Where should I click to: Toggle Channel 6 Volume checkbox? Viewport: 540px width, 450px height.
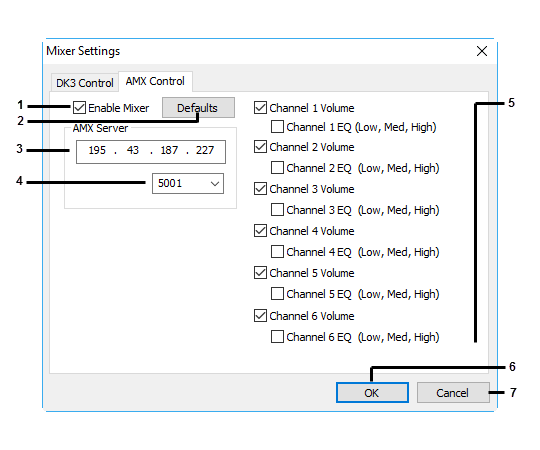pos(260,315)
